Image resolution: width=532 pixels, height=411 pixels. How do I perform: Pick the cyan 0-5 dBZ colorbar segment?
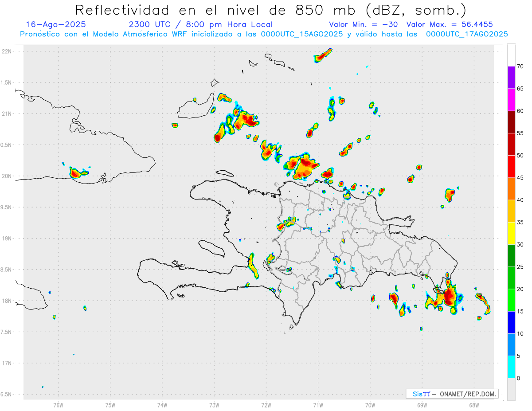click(x=511, y=367)
